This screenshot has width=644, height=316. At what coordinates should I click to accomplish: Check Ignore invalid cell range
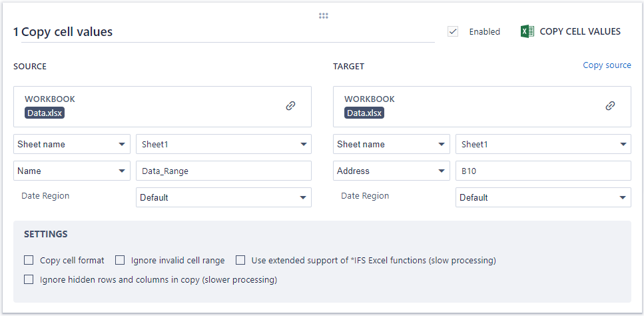(x=120, y=260)
